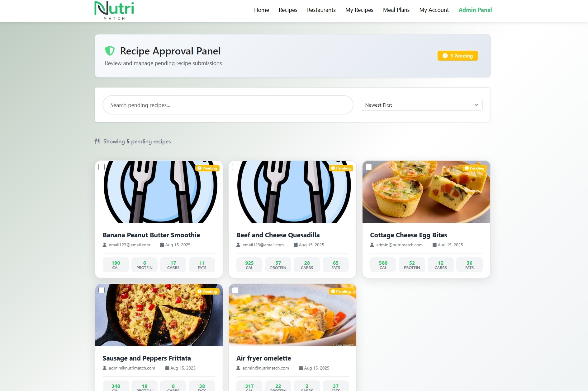
Task: Click the user icon beside admin@nutrimatch.com on Air fryer omelette
Action: (x=238, y=368)
